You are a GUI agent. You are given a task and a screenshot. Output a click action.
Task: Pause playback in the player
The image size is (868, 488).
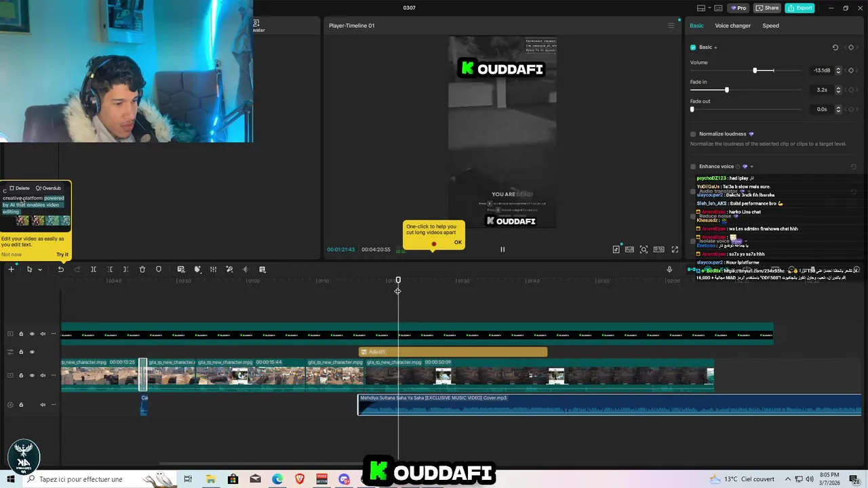pyautogui.click(x=502, y=249)
